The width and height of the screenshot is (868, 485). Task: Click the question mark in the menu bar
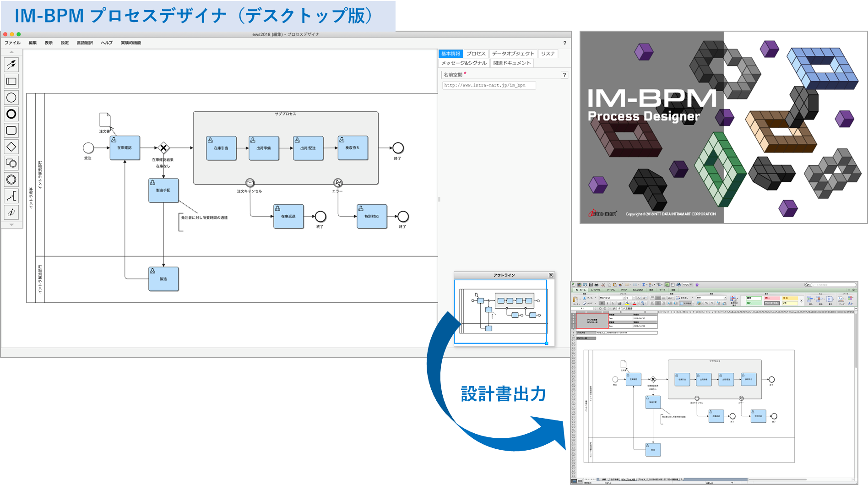point(564,43)
